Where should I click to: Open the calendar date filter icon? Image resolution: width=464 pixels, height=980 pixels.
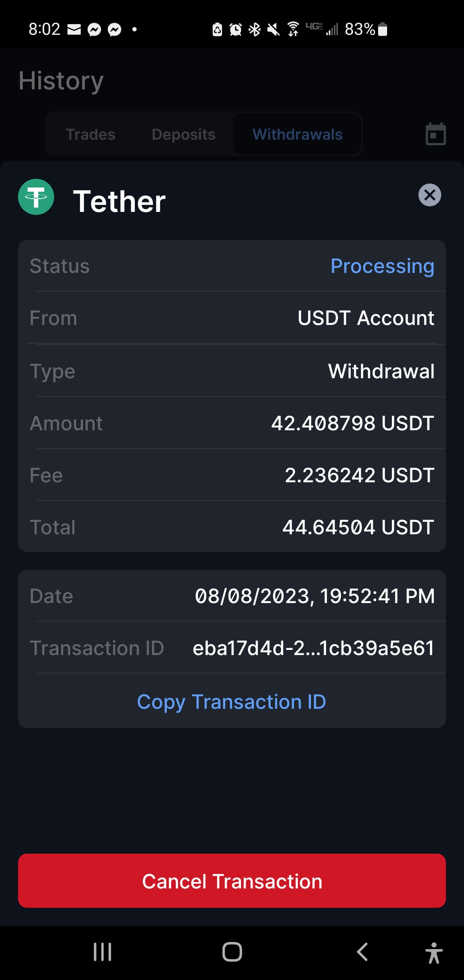point(436,134)
